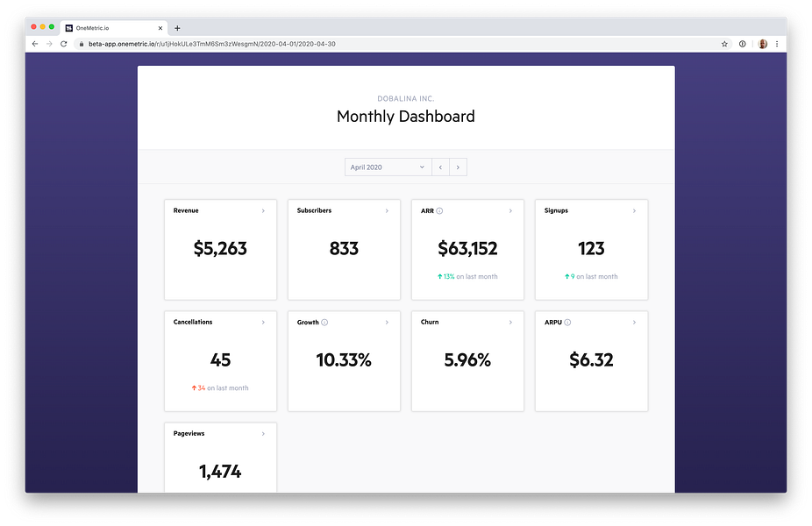Open the extension icon beside bookmark star
812x526 pixels.
[742, 44]
